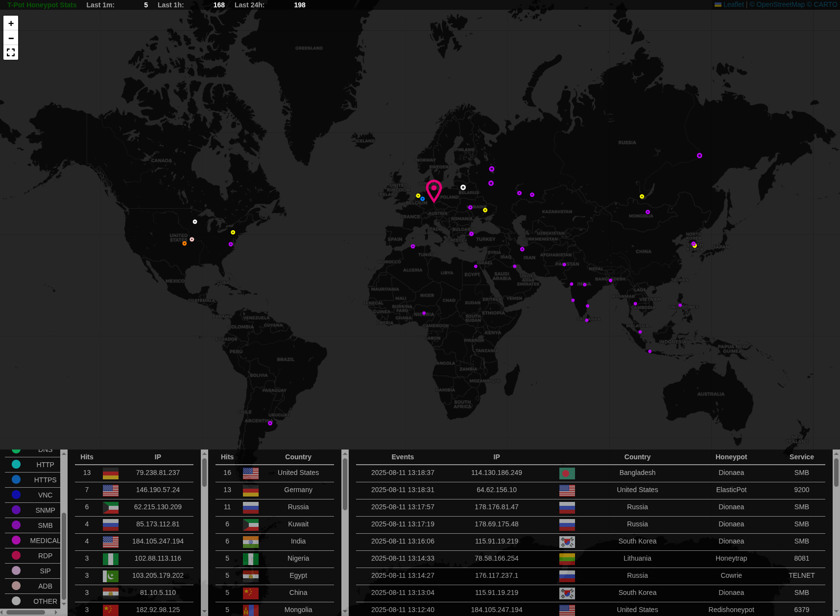Open the OpenStreetMap attribution link
The image size is (840, 616).
[x=780, y=4]
